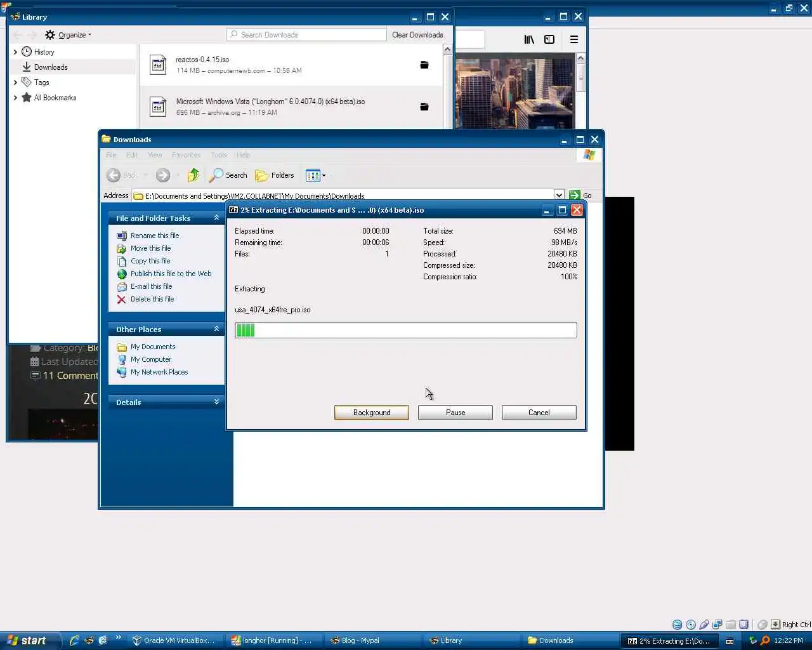Click the Start button
Screen dimensions: 812x650
coord(30,640)
